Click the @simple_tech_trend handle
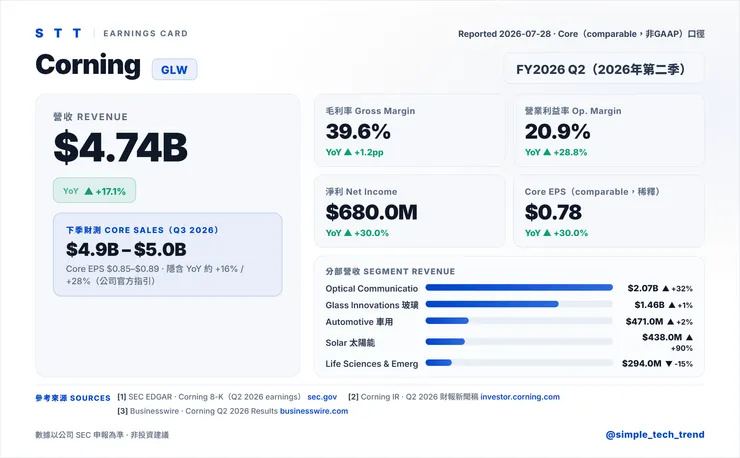This screenshot has width=740, height=458. [655, 435]
